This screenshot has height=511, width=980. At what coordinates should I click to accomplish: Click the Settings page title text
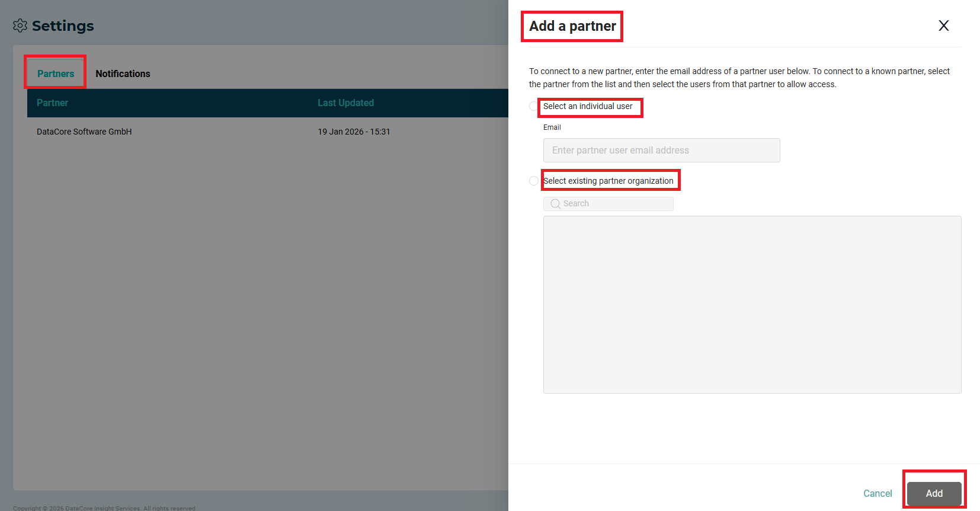point(63,26)
